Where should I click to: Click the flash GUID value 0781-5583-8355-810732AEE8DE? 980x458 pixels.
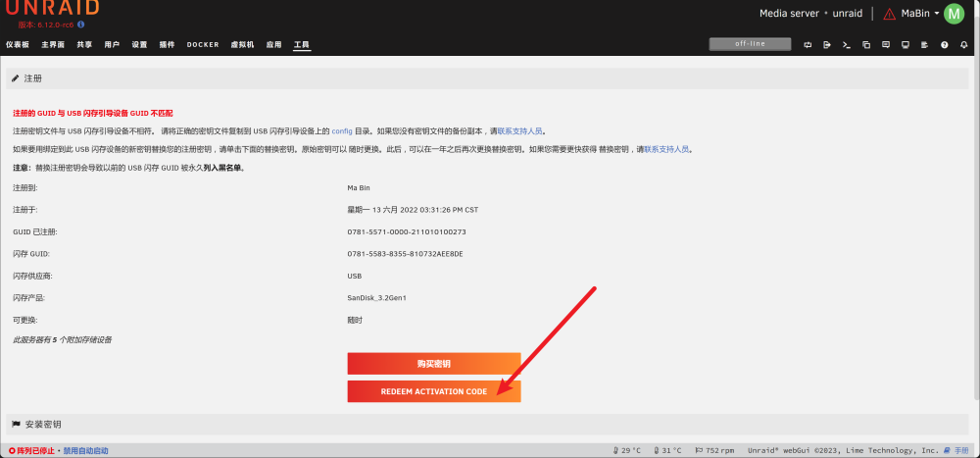pyautogui.click(x=405, y=254)
